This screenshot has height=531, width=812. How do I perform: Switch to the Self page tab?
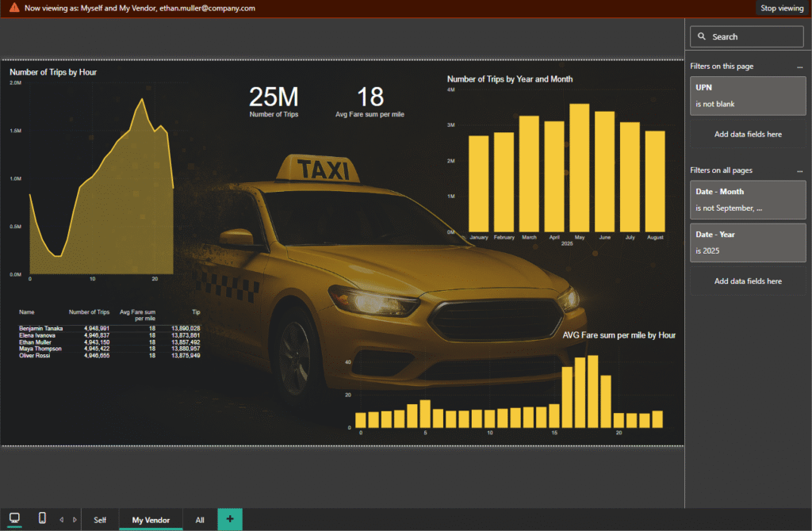click(x=100, y=520)
